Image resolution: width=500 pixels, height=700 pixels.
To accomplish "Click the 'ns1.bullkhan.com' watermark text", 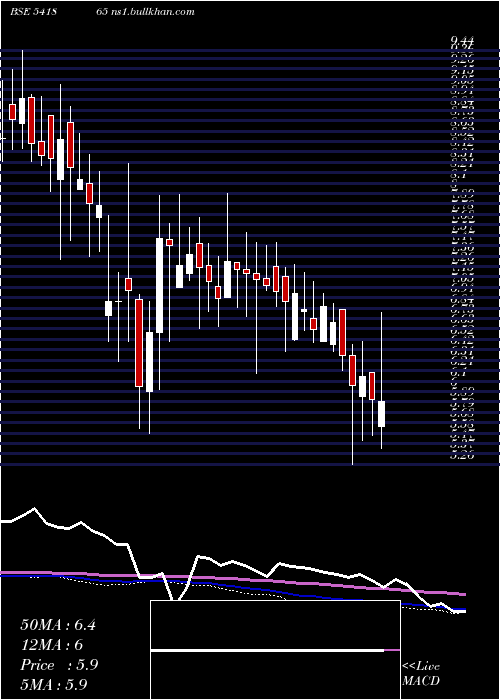I will pos(152,12).
